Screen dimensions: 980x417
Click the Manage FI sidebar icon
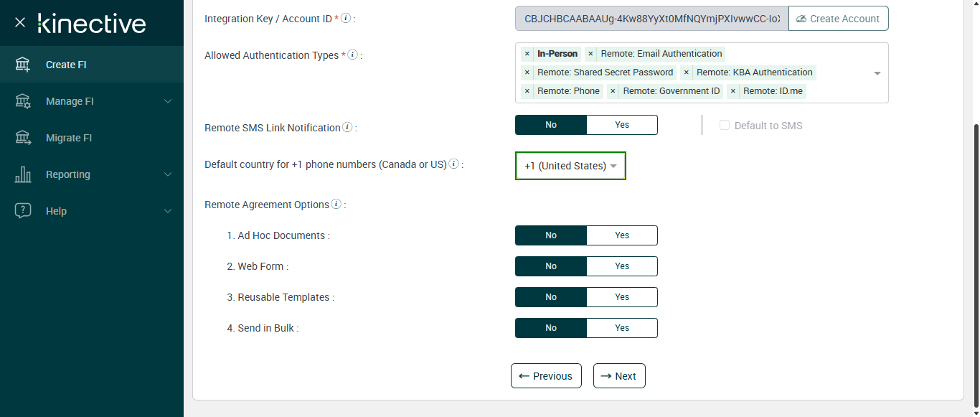click(23, 101)
